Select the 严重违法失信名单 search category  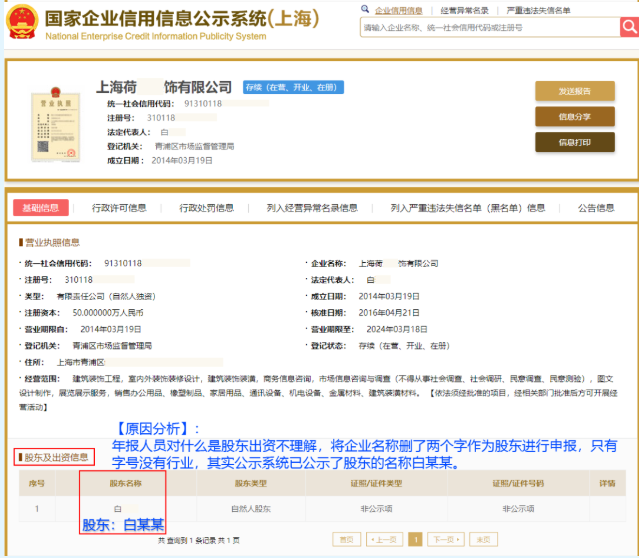pos(538,11)
